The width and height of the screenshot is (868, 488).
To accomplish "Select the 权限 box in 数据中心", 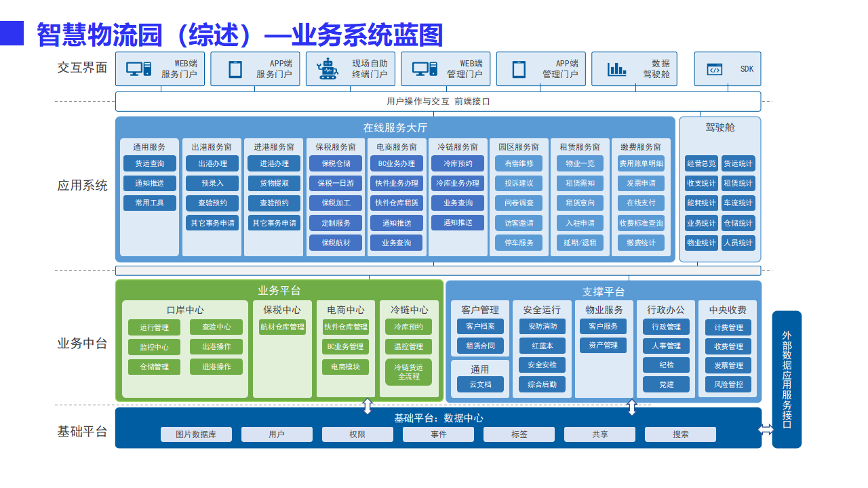I will (x=357, y=434).
